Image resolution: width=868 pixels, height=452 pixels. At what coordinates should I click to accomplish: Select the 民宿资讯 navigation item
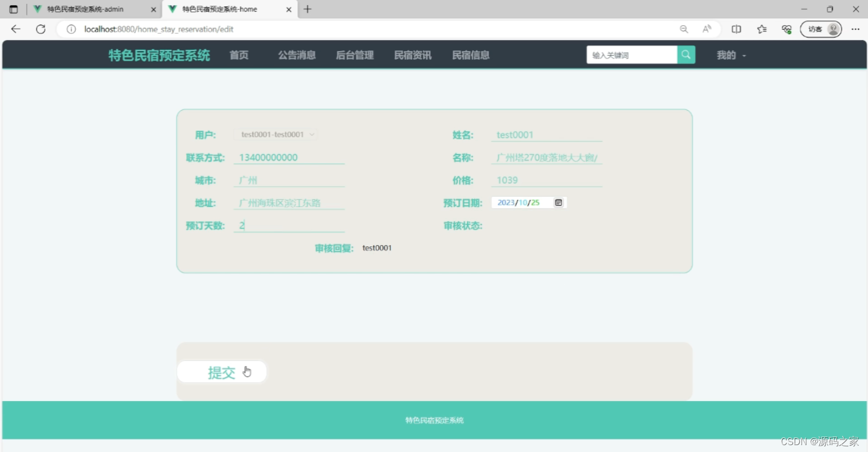412,55
